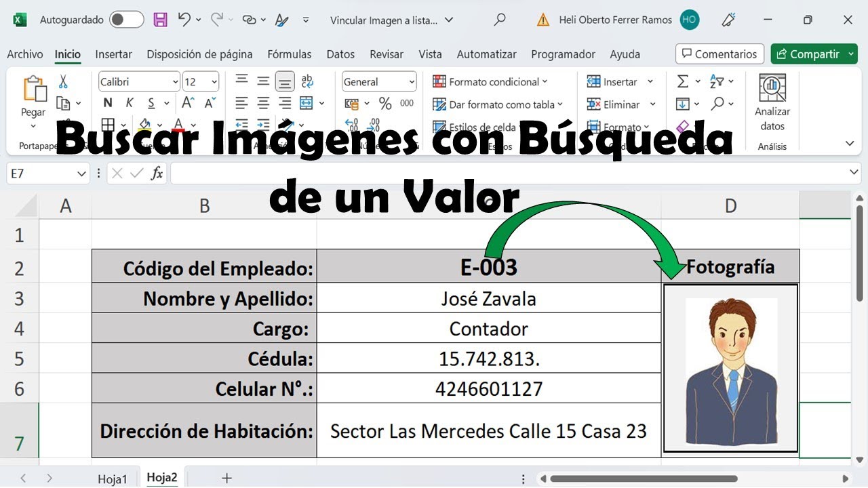The height and width of the screenshot is (488, 868).
Task: Center text horizontally
Action: (x=263, y=103)
